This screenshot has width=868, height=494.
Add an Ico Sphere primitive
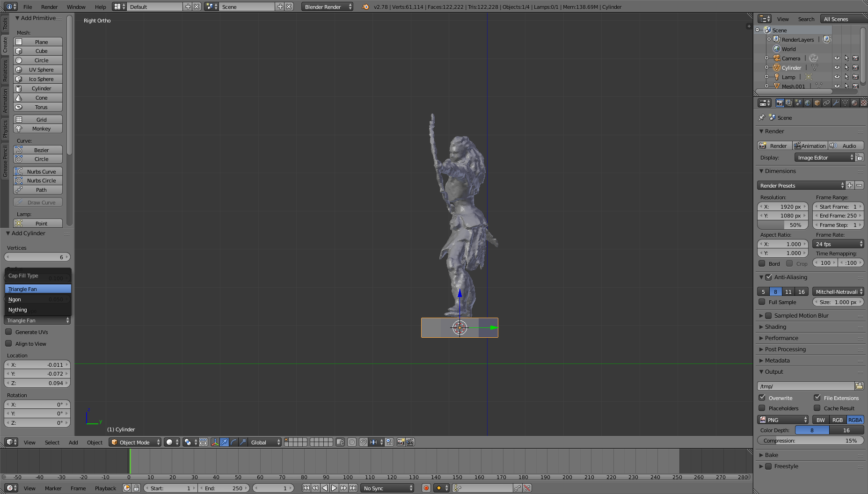click(x=38, y=79)
